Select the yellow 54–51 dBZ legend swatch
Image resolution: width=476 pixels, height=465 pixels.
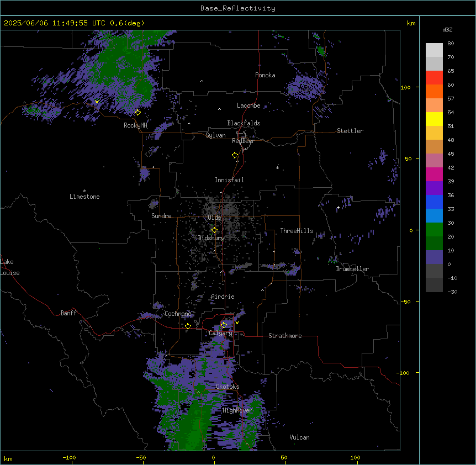434,119
